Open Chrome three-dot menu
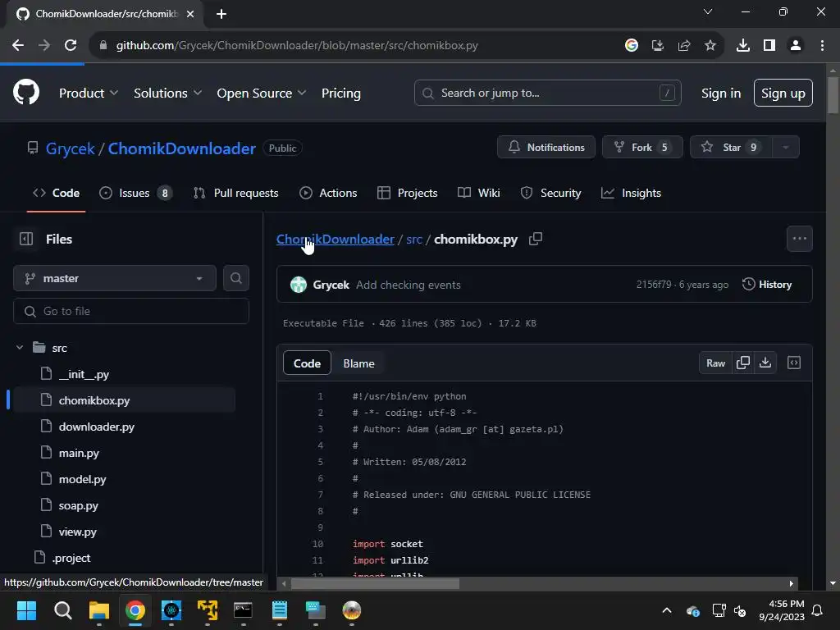 [822, 46]
